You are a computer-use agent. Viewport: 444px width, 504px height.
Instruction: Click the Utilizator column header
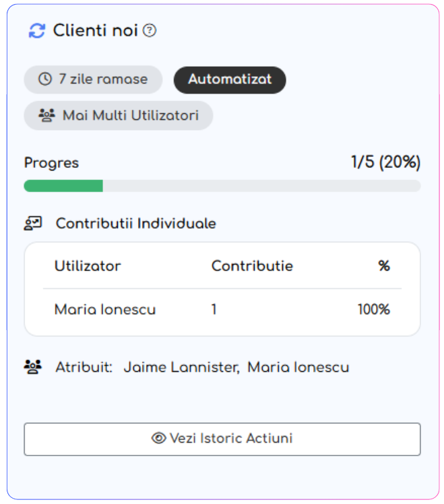[x=88, y=265]
